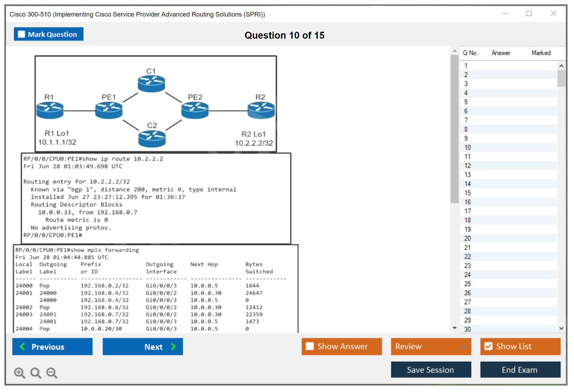The width and height of the screenshot is (574, 392).
Task: Click the question pane scroll-down arrow
Action: point(454,328)
